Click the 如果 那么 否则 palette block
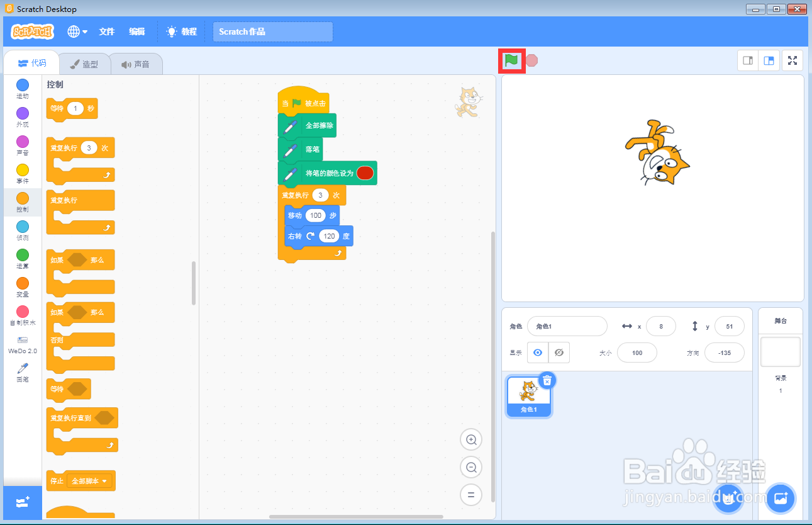Viewport: 812px width, 525px height. point(81,337)
